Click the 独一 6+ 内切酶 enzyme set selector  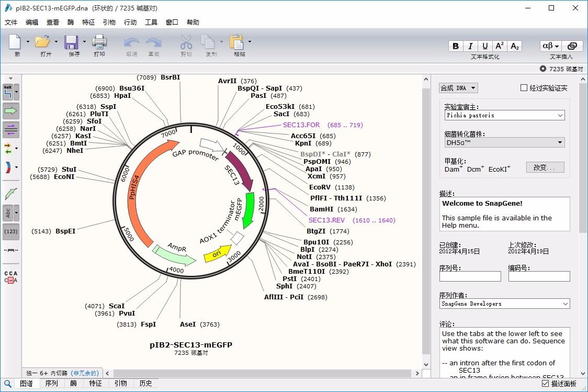click(x=63, y=373)
